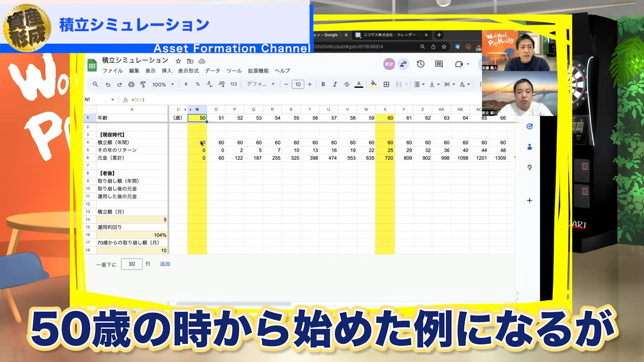Viewport: 644px width, 362px height.
Task: Click the 追加 link to add rows
Action: point(165,263)
